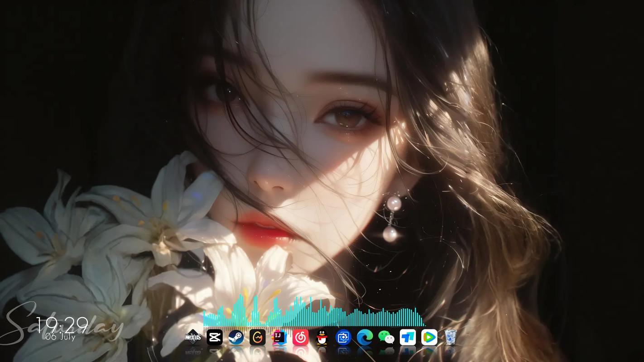644x362 pixels.
Task: Click the 19:29 clock widget
Action: point(62,324)
